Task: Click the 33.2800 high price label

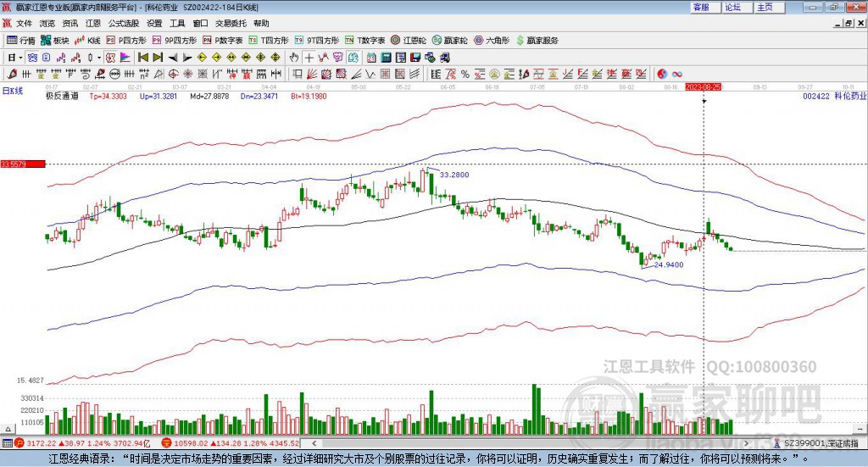Action: coord(454,175)
